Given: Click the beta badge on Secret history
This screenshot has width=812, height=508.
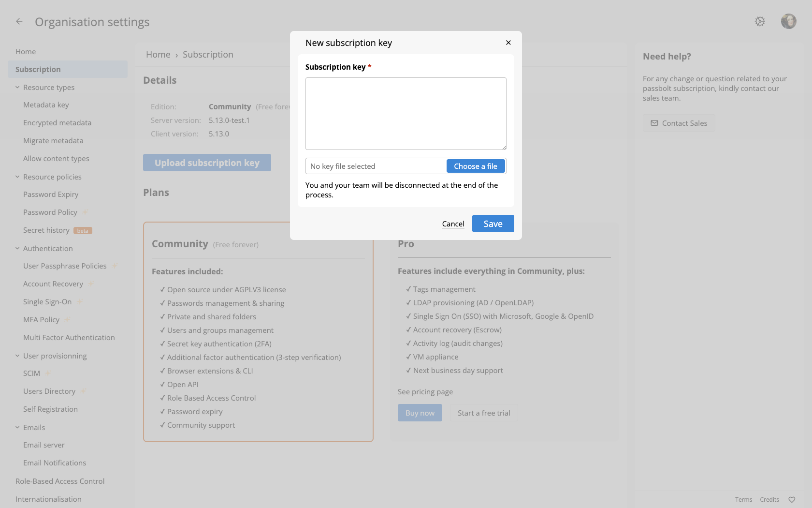Looking at the screenshot, I should (83, 231).
